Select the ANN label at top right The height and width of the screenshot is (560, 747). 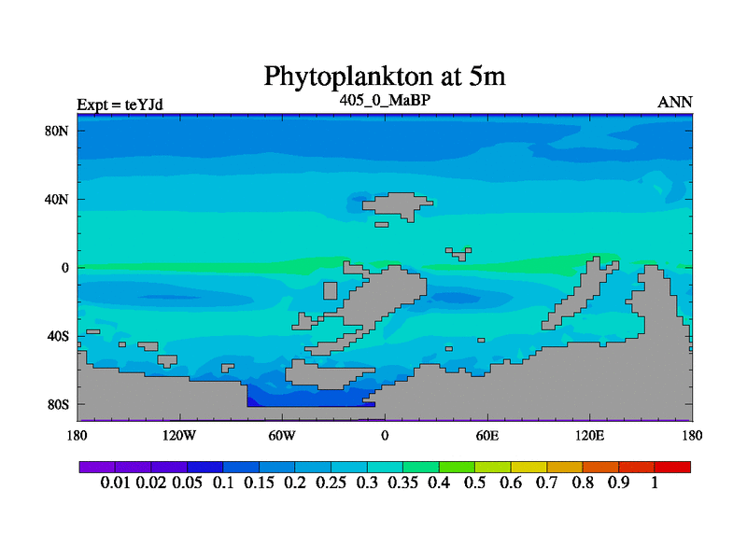[x=675, y=102]
